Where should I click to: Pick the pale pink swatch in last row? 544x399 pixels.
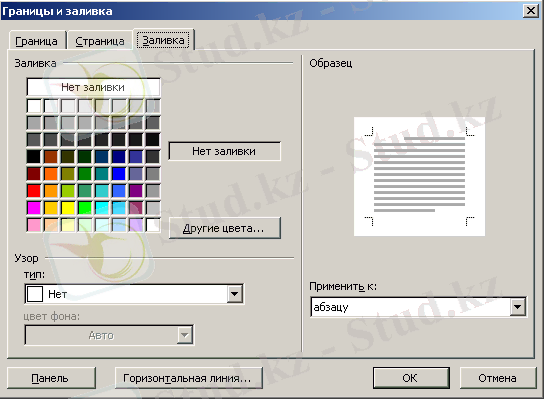34,225
